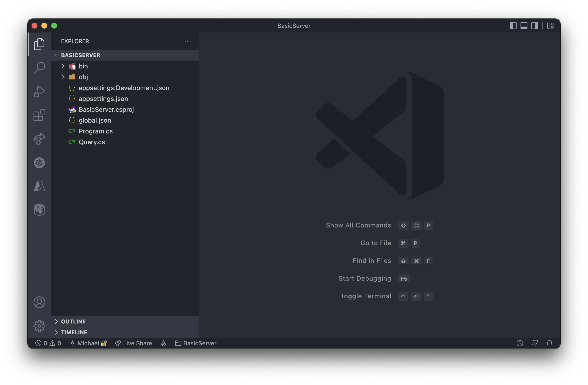Viewport: 588px width, 385px height.
Task: Open Run and Debug view
Action: pyautogui.click(x=39, y=92)
